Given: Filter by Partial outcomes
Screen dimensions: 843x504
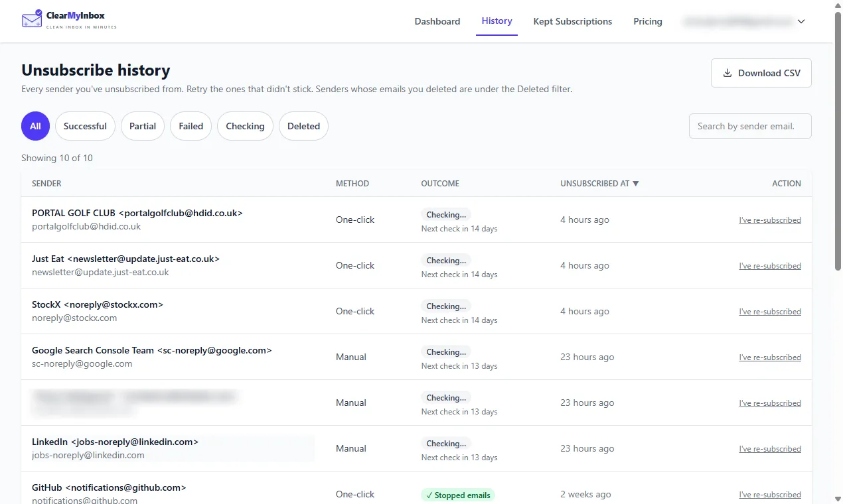Looking at the screenshot, I should click(143, 126).
